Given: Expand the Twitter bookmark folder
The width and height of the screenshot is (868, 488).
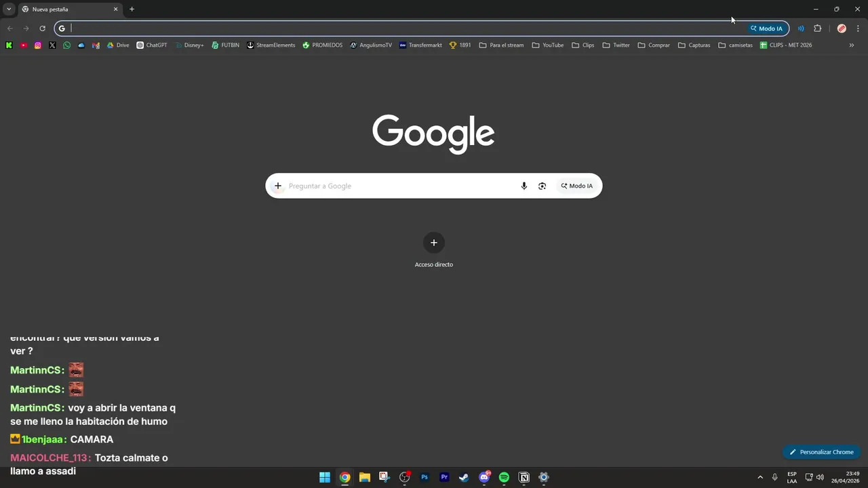Looking at the screenshot, I should point(616,45).
